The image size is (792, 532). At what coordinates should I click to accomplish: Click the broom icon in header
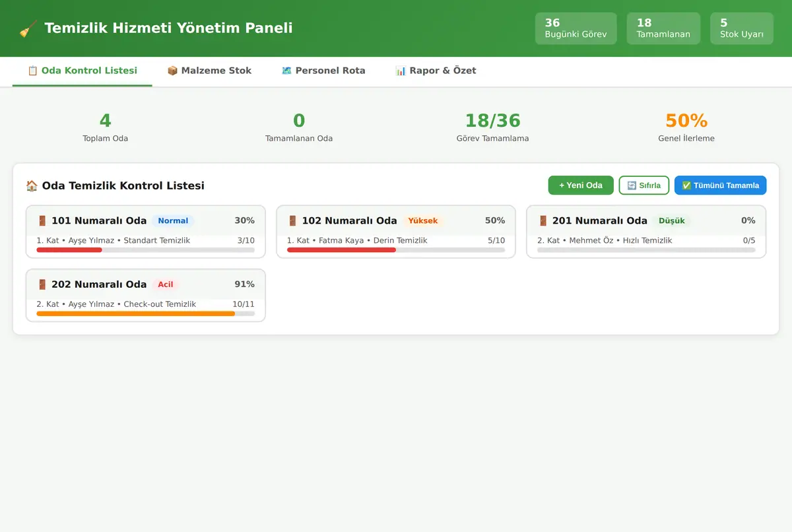28,28
